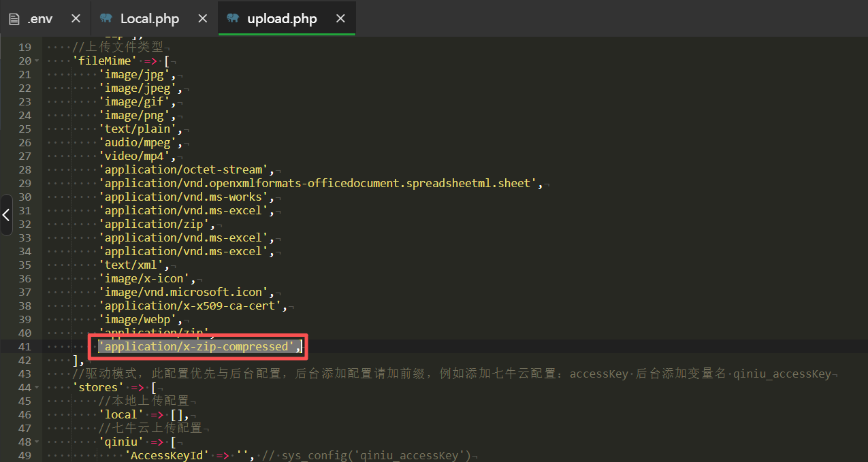This screenshot has width=868, height=462.
Task: Click the //驱动模式 comment on line 43
Action: 452,374
